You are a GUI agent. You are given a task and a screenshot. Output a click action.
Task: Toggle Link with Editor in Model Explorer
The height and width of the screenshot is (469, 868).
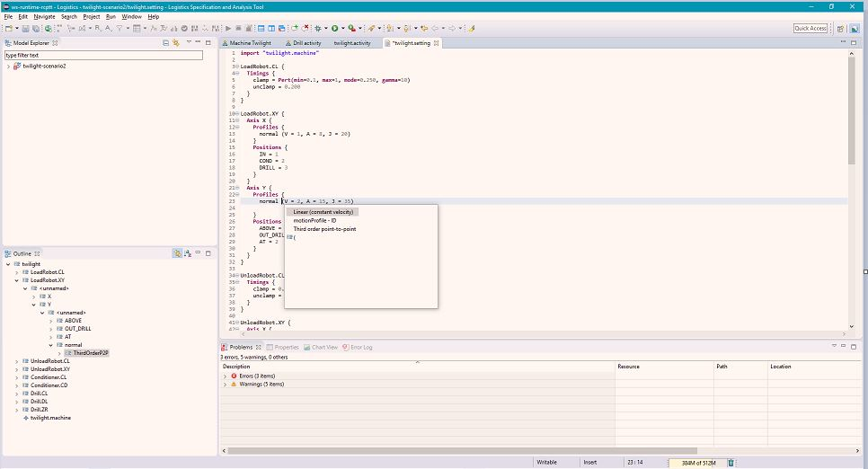point(176,43)
